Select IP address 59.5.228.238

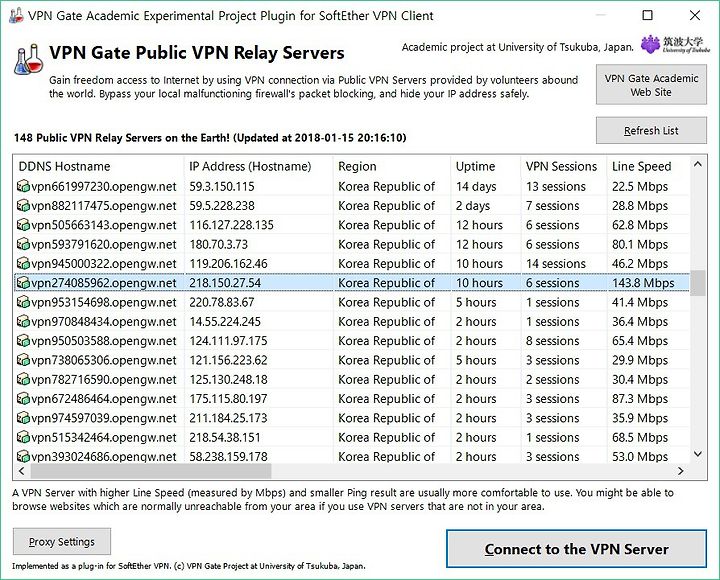222,206
